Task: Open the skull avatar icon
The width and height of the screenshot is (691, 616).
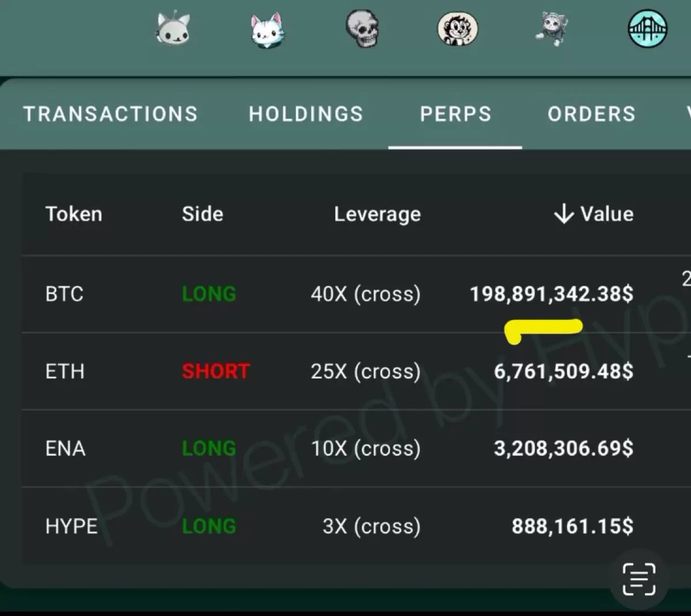Action: coord(362,28)
